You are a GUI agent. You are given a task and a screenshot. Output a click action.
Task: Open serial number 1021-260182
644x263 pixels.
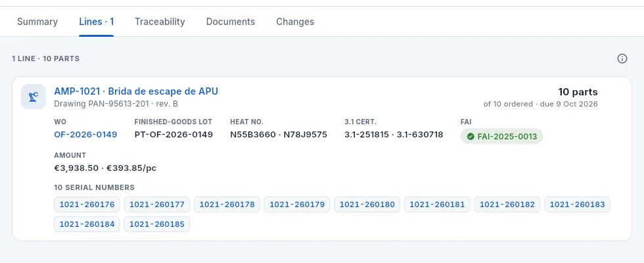pyautogui.click(x=507, y=204)
